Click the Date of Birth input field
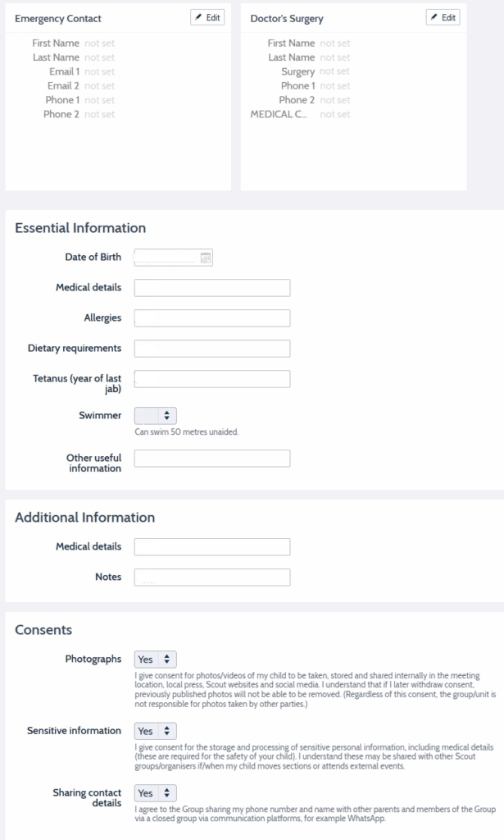Screen dimensions: 504x840 [166, 258]
